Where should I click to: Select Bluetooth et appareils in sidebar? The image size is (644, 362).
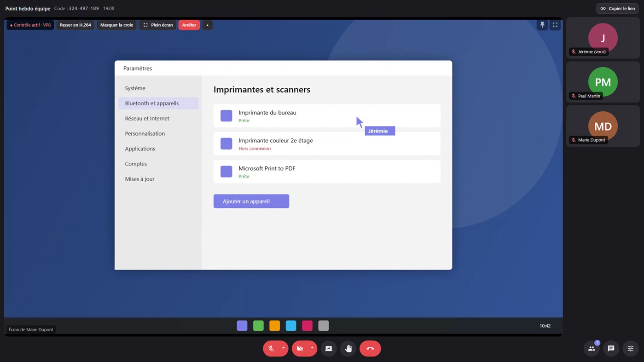coord(158,103)
